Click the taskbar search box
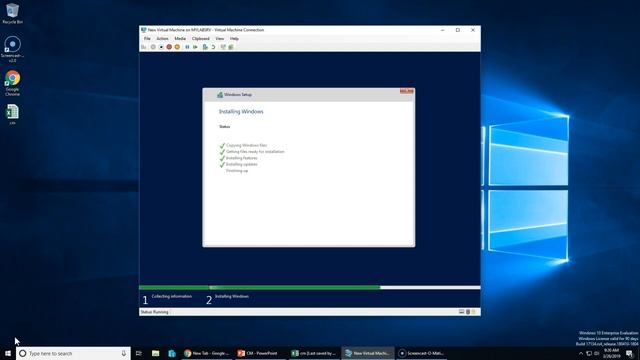Image resolution: width=640 pixels, height=360 pixels. pos(73,353)
